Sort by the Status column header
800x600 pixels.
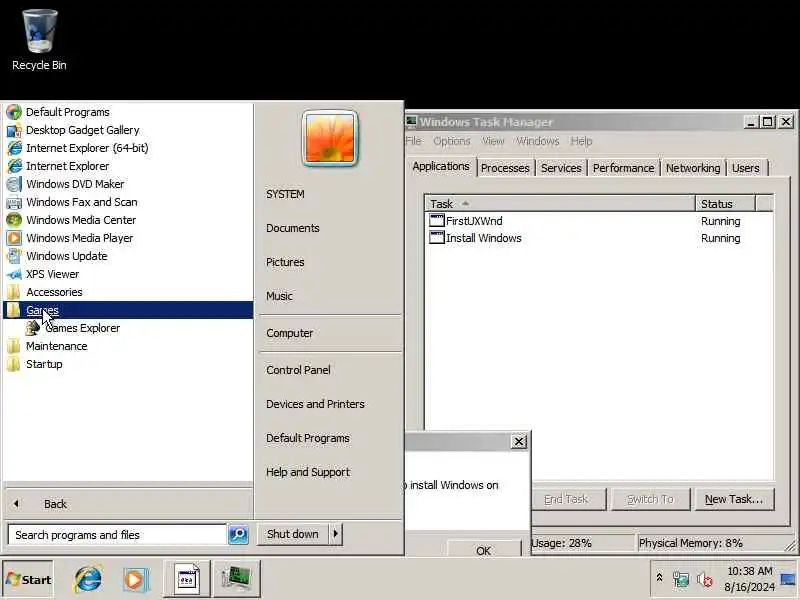coord(725,204)
